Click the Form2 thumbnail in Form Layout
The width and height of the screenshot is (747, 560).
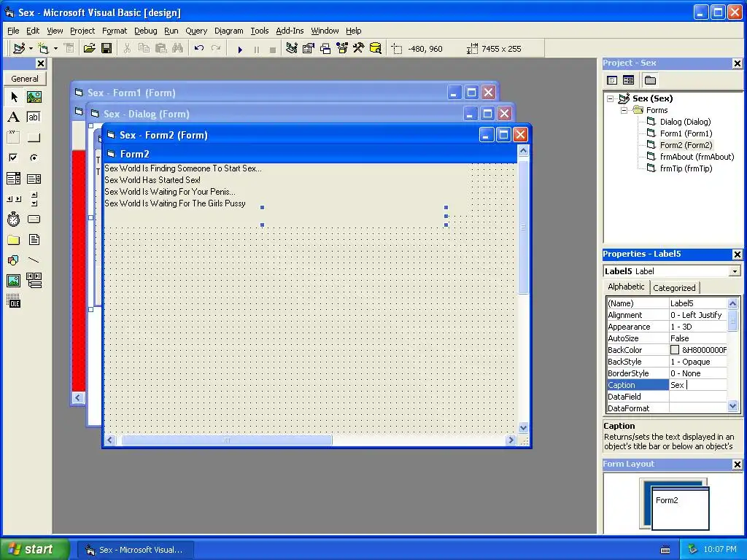(x=680, y=508)
